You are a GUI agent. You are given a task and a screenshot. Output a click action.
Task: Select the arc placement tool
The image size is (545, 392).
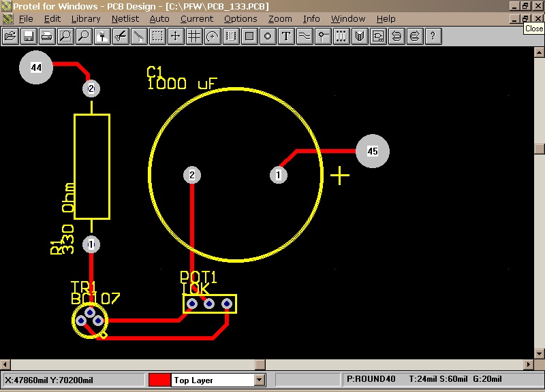[213, 36]
